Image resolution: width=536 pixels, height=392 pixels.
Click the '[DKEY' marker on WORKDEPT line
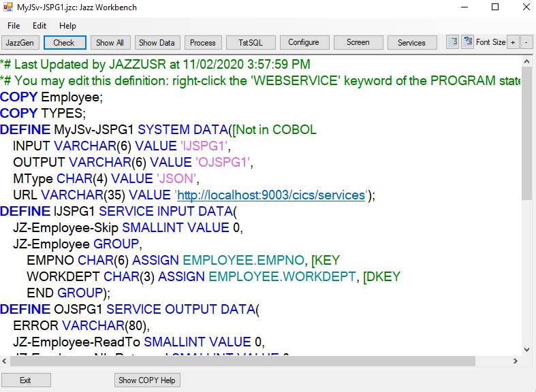click(381, 277)
